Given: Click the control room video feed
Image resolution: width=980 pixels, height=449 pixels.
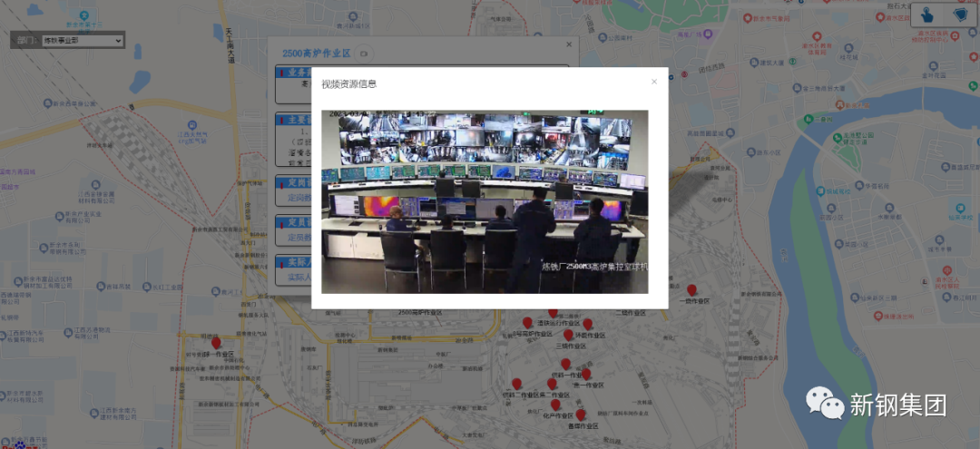Looking at the screenshot, I should (x=485, y=201).
